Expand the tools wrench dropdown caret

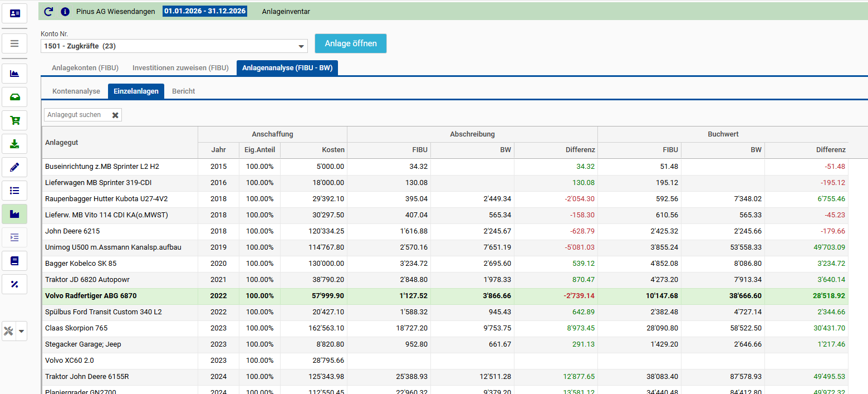coord(22,331)
